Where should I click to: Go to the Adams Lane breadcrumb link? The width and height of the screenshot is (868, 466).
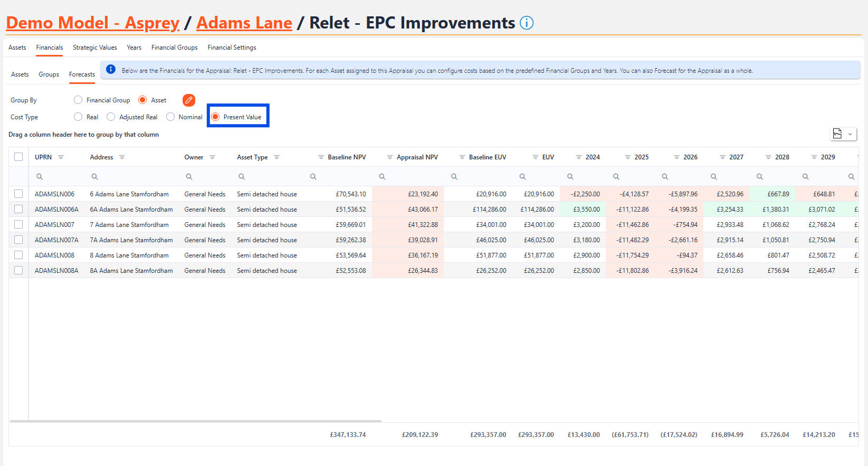point(244,23)
